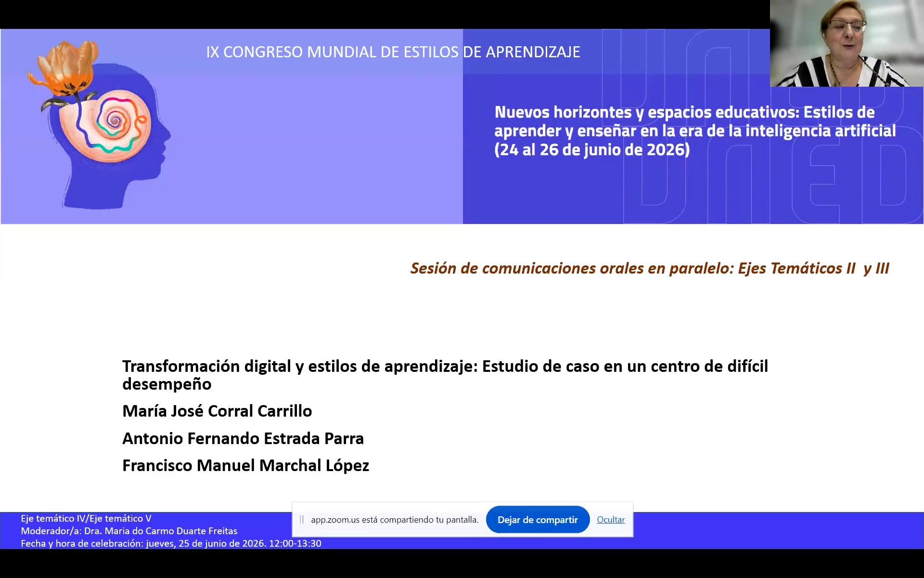Screen dimensions: 924x578
Task: Select the presenter webcam thumbnail
Action: click(x=847, y=43)
